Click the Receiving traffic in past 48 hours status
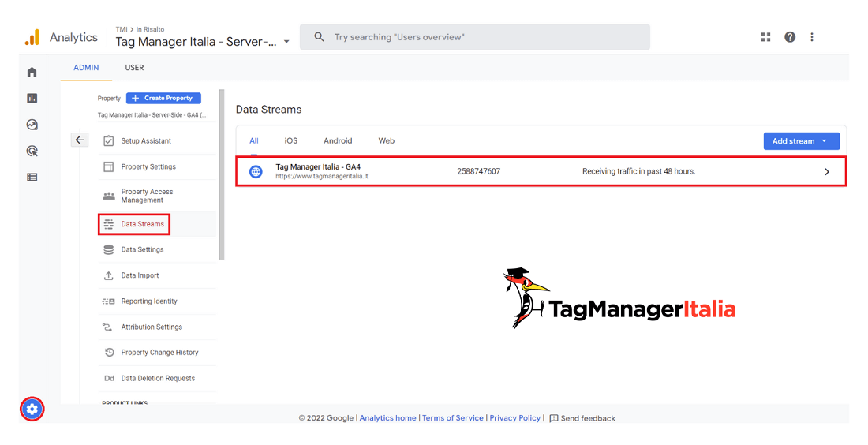 point(639,171)
